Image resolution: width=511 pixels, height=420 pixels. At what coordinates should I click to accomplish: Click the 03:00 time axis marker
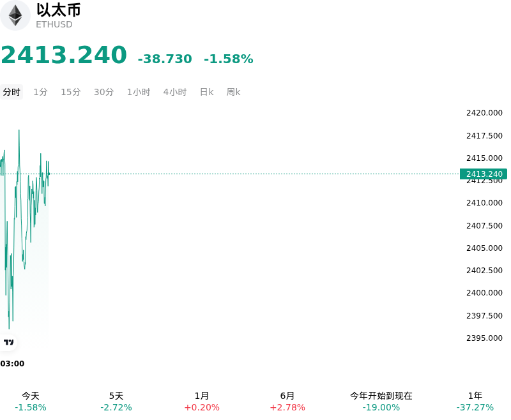click(x=12, y=363)
